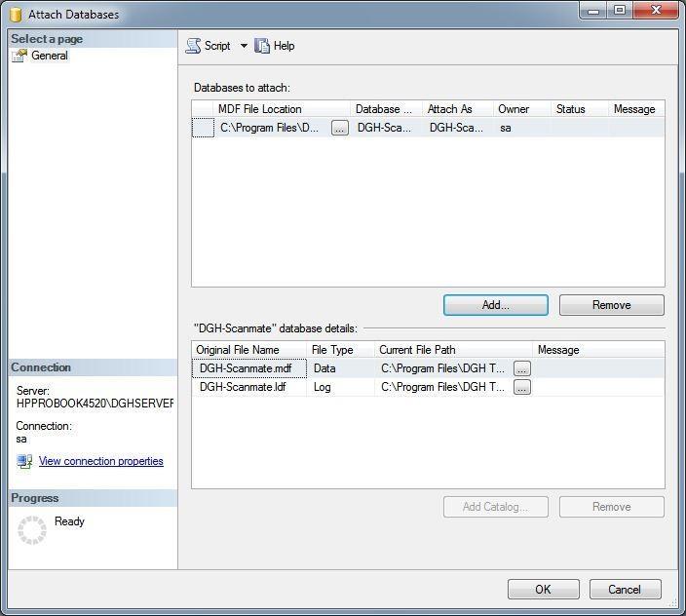
Task: Click the C:\Program Files\D... MDF location cell
Action: point(274,128)
